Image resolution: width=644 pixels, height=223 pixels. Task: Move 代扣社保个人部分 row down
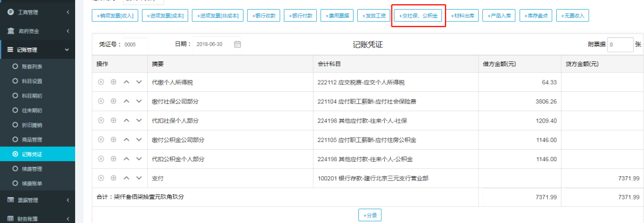point(140,120)
